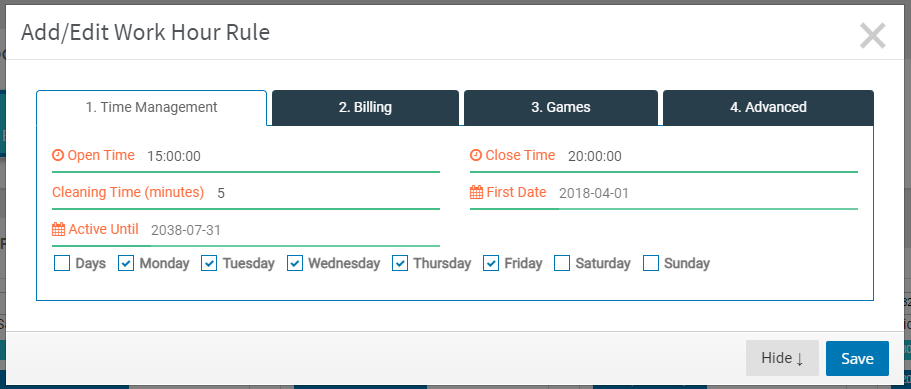
Task: Uncheck the Wednesday checkbox
Action: 295,263
